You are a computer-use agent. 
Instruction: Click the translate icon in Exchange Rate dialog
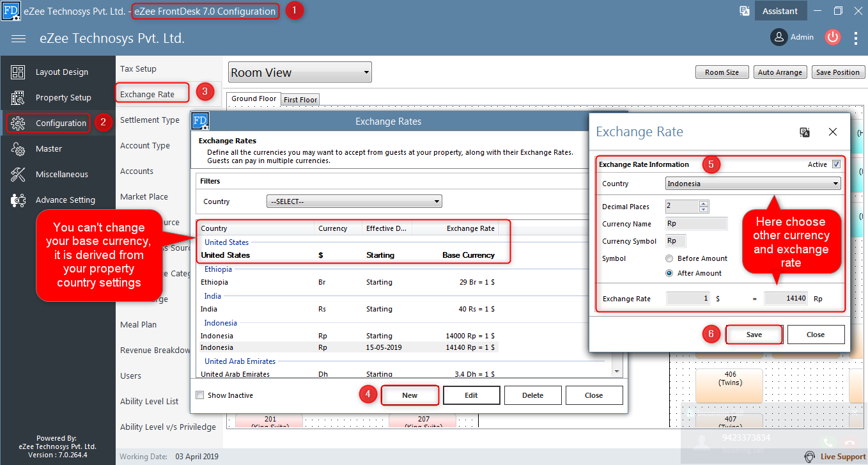pyautogui.click(x=805, y=132)
